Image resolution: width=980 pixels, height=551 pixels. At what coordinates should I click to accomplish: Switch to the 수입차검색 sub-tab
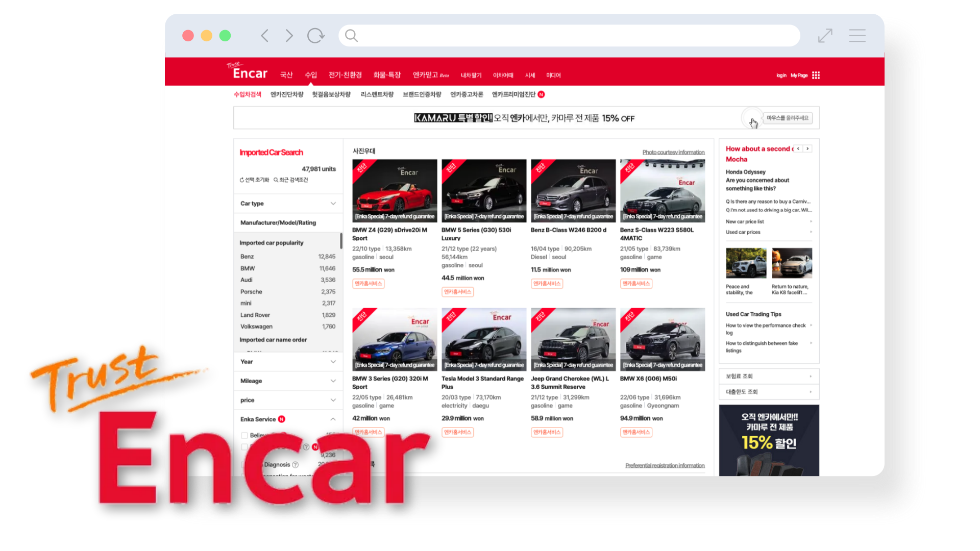click(x=248, y=94)
